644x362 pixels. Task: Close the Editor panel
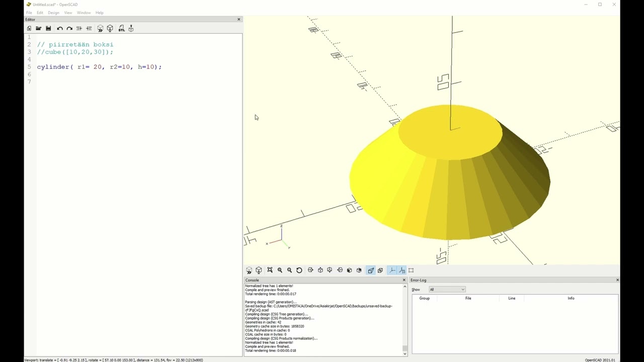tap(239, 19)
